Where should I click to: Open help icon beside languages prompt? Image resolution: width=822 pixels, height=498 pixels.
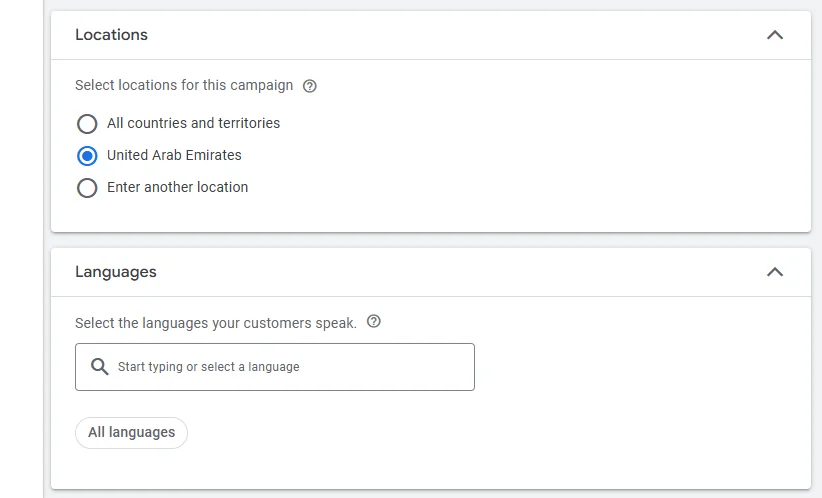pyautogui.click(x=374, y=322)
